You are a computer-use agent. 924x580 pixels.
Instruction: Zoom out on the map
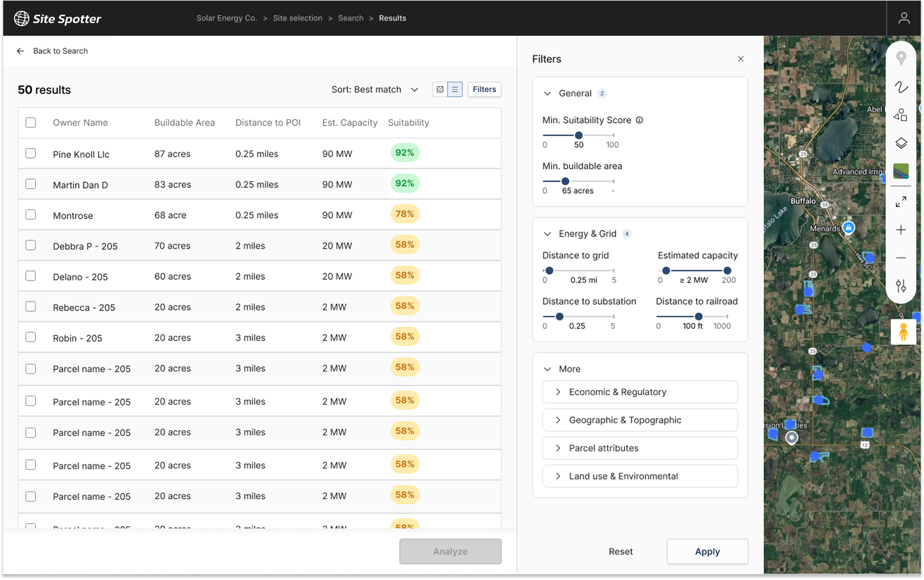click(x=901, y=258)
